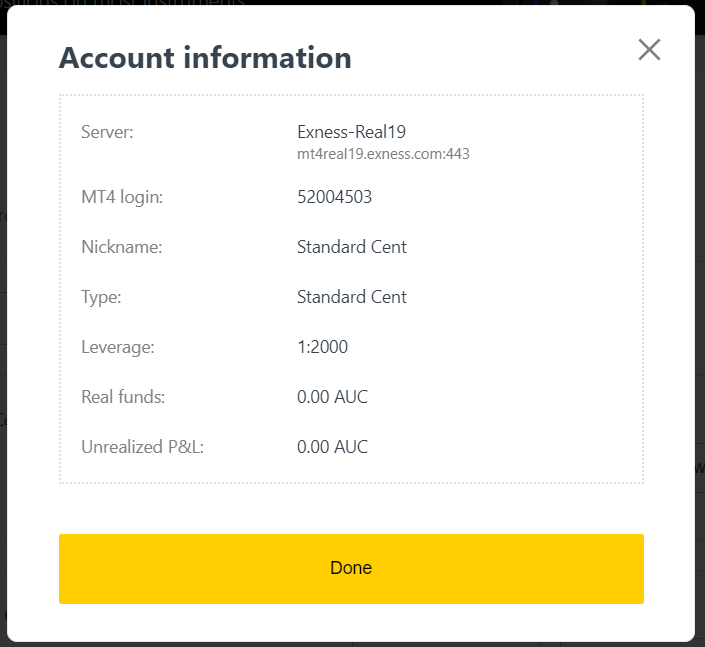The image size is (705, 647).
Task: Select the Standard Cent account type value
Action: coord(352,297)
